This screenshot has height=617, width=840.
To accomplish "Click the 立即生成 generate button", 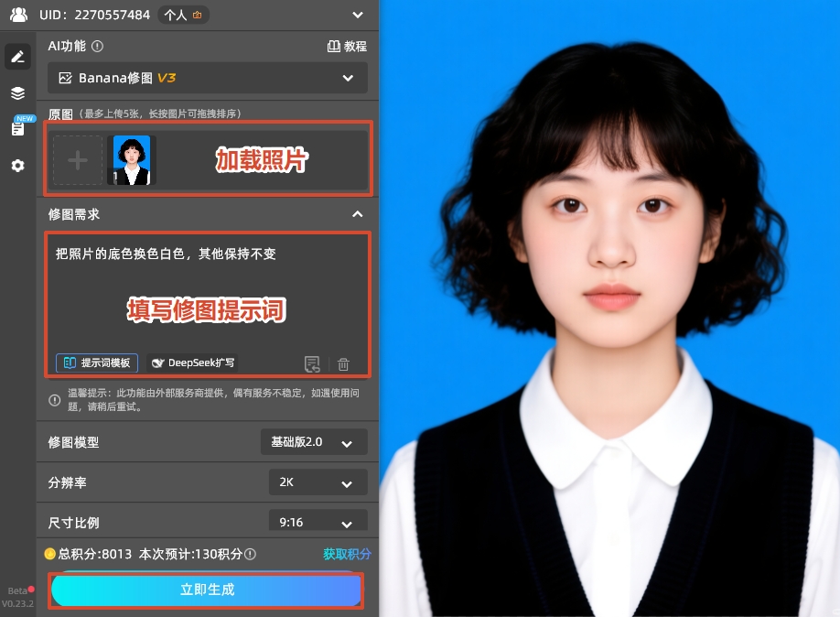I will click(x=205, y=590).
